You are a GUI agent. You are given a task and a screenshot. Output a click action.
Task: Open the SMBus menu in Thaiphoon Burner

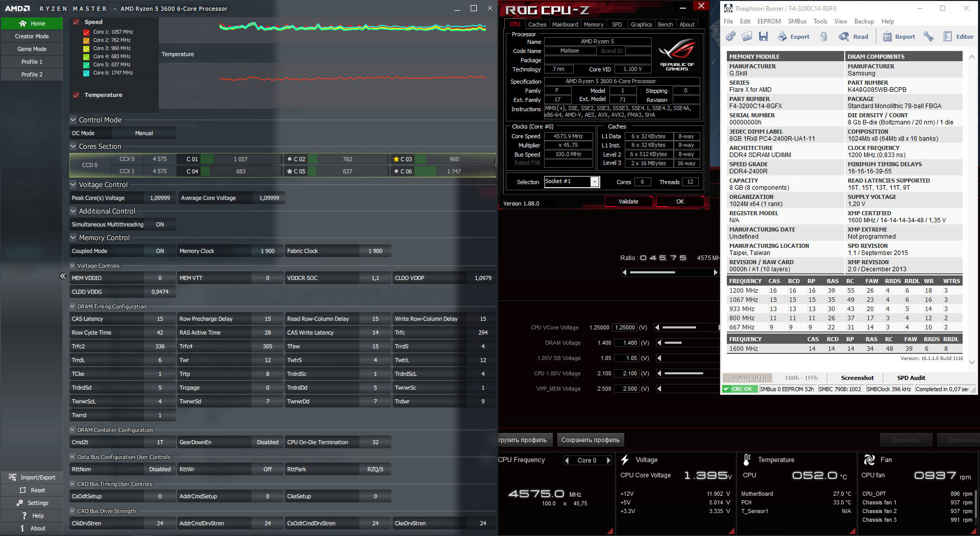tap(797, 21)
